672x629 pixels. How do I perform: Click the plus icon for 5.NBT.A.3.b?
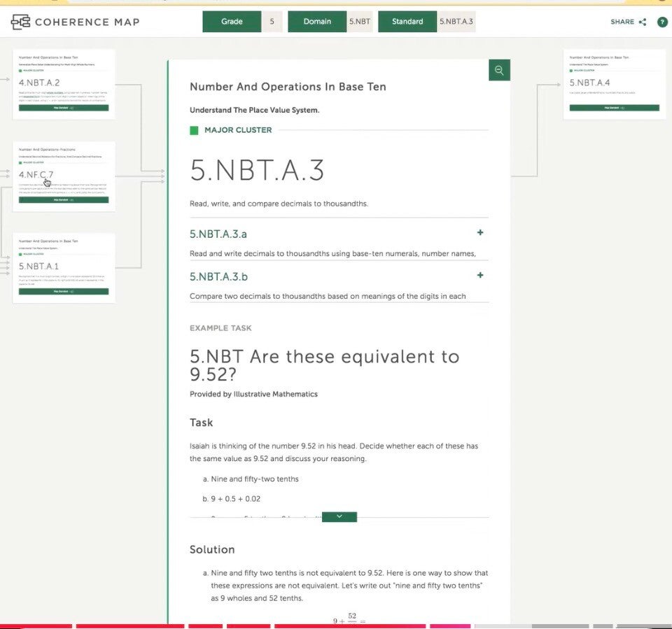point(480,275)
